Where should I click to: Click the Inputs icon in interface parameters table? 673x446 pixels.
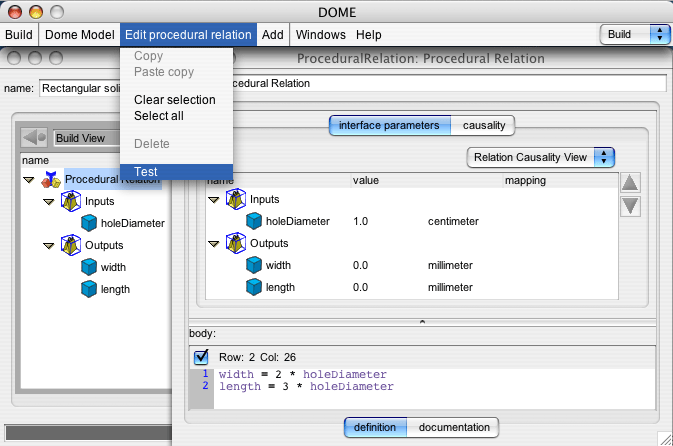pyautogui.click(x=236, y=199)
